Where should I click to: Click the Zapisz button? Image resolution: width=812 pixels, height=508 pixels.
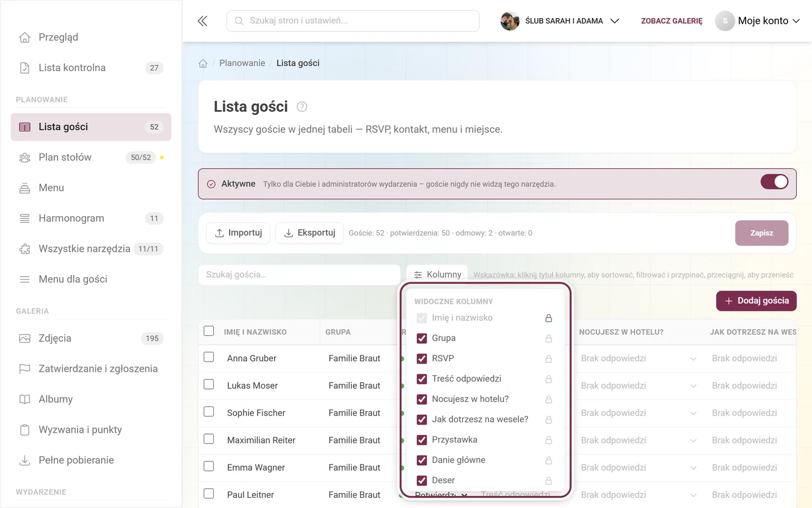[761, 233]
